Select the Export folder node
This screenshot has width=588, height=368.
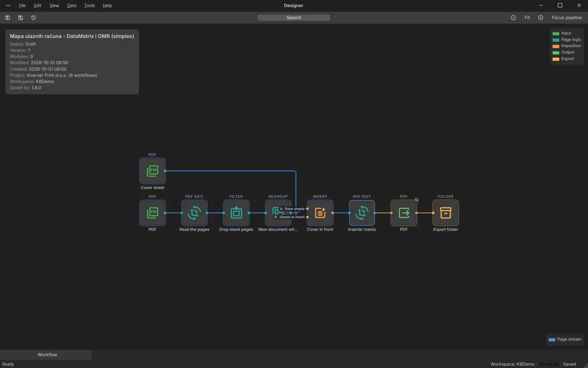click(445, 213)
